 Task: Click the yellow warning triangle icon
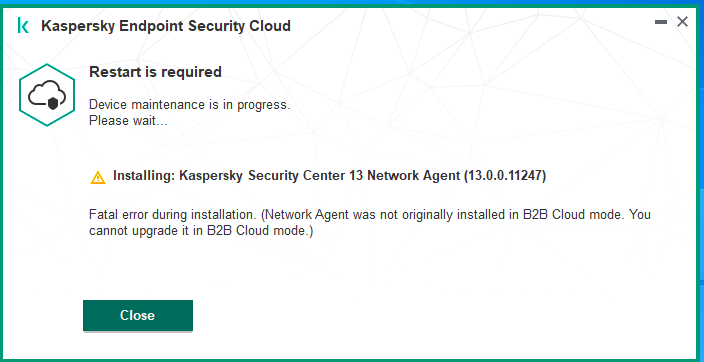98,177
